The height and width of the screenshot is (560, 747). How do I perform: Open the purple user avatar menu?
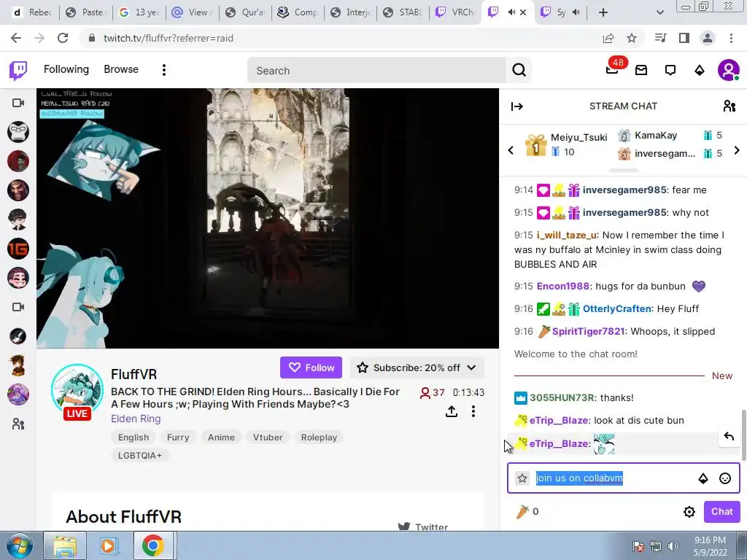point(729,71)
